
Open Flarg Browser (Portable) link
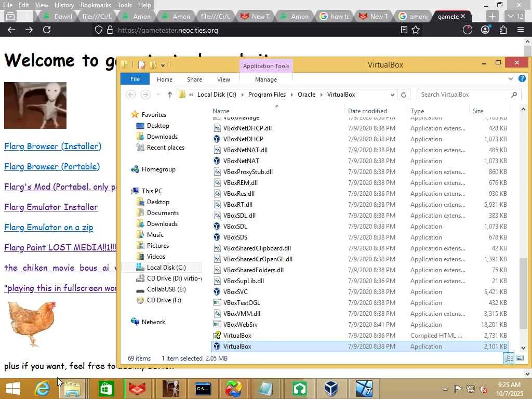(52, 167)
